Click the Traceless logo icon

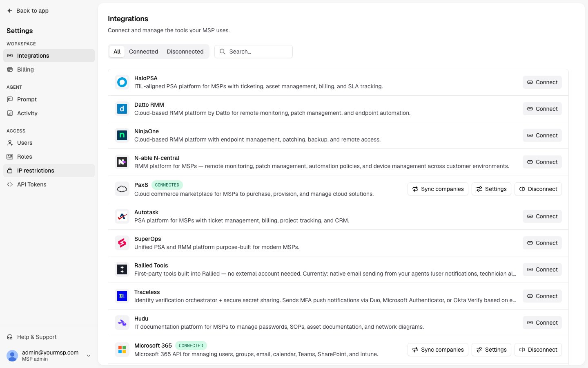click(x=122, y=296)
